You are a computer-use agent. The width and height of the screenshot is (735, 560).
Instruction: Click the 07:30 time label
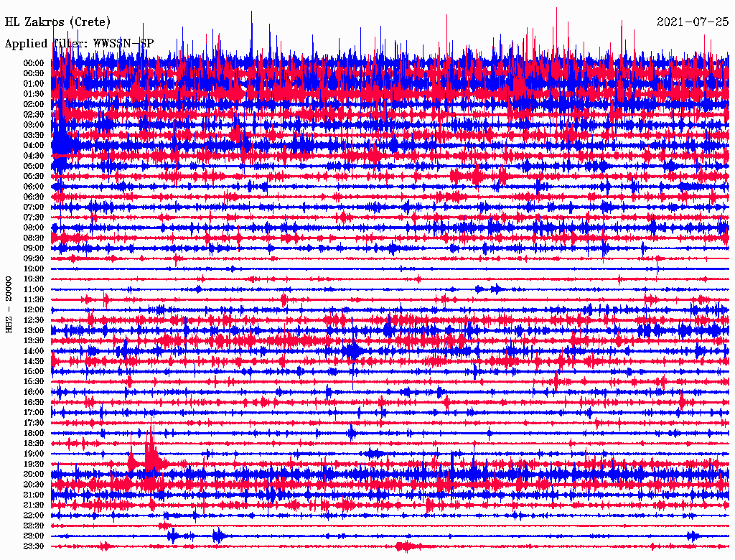pyautogui.click(x=34, y=217)
